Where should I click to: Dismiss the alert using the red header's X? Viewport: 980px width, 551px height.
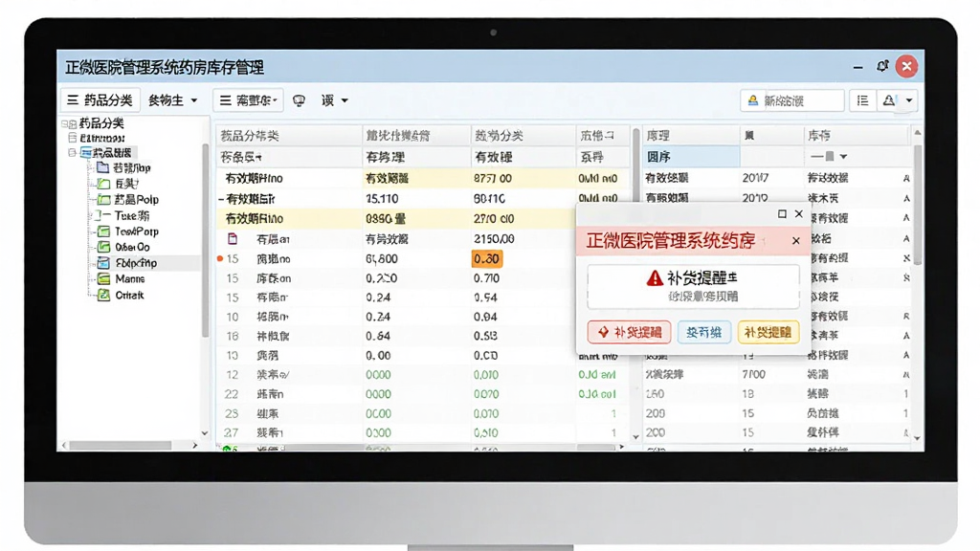795,240
